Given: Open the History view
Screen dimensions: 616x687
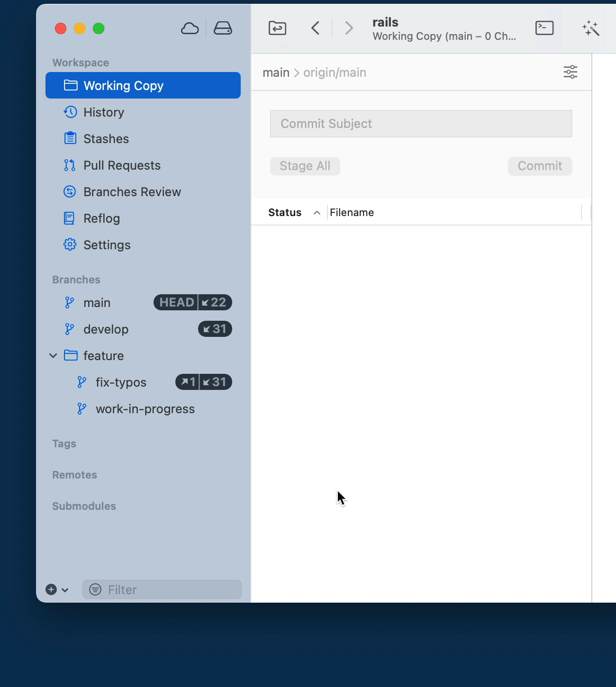Looking at the screenshot, I should click(104, 112).
